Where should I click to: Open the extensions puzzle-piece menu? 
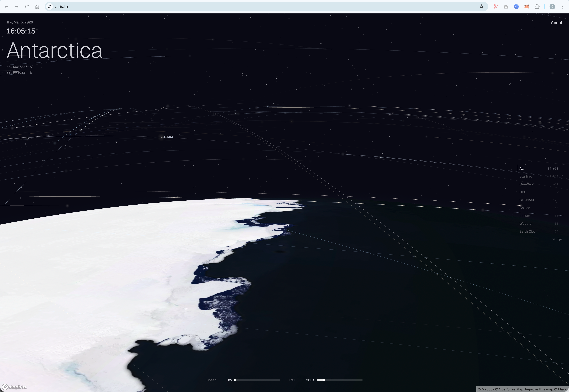(537, 7)
